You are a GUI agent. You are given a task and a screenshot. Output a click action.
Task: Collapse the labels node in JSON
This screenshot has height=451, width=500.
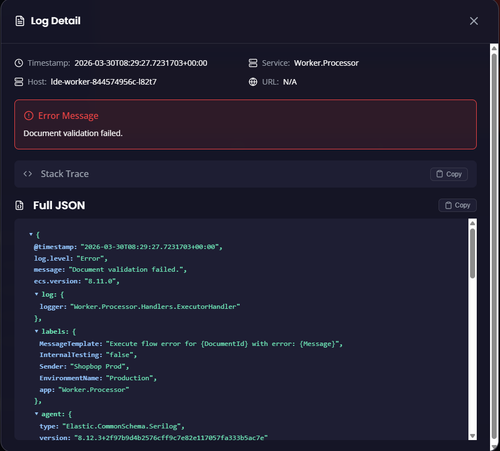[36, 331]
